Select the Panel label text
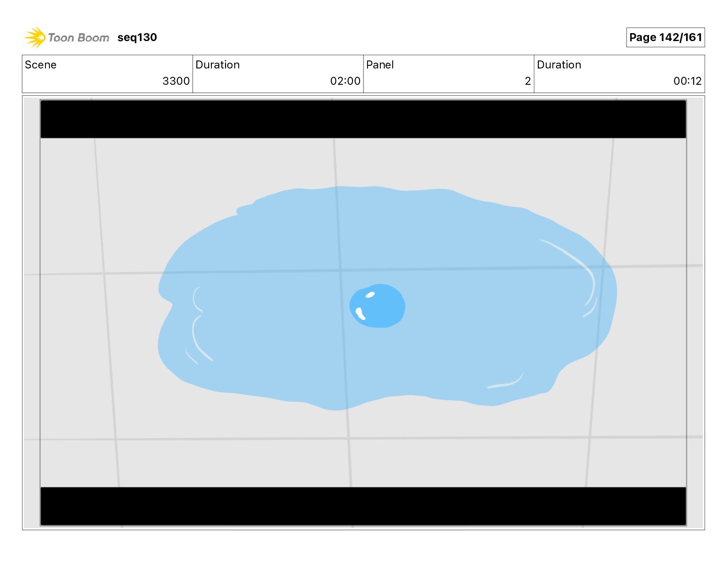Screen dimensions: 728x563 [x=380, y=65]
